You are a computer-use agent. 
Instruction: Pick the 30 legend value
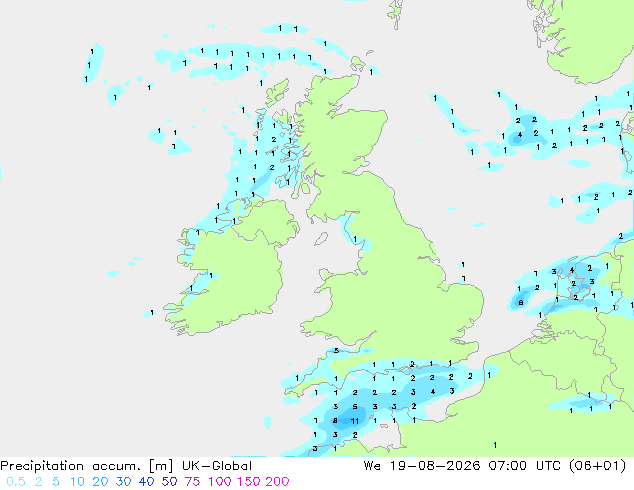pyautogui.click(x=123, y=482)
